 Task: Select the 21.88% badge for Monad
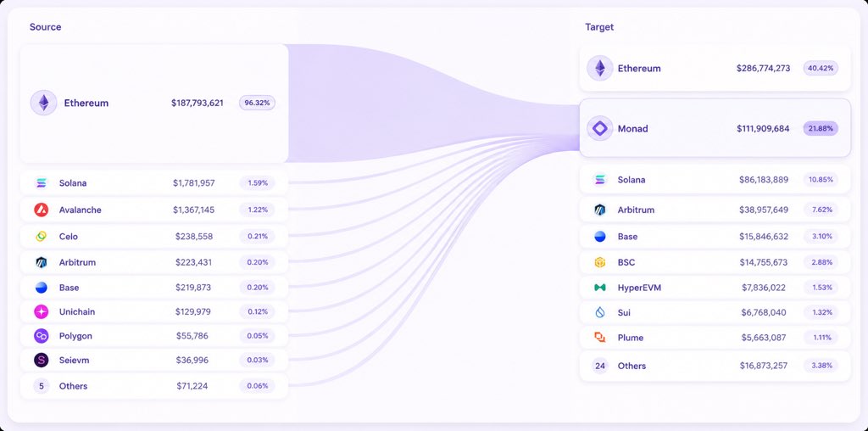tap(821, 128)
